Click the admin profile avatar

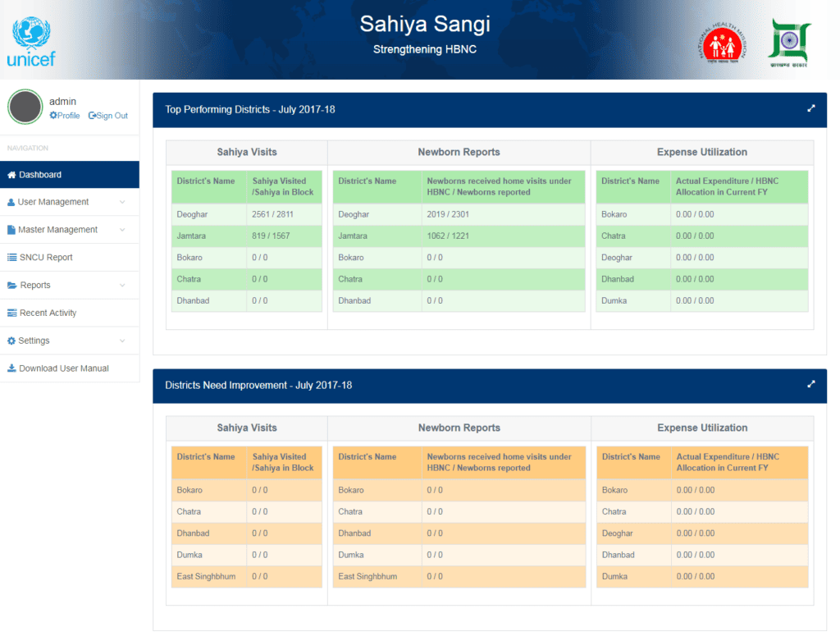click(25, 107)
